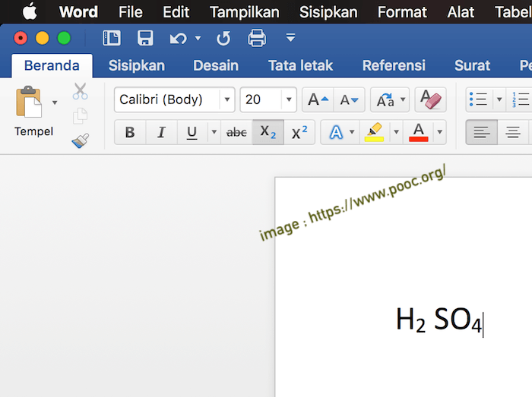This screenshot has width=532, height=397.
Task: Open the underline style dropdown arrow
Action: pyautogui.click(x=214, y=132)
